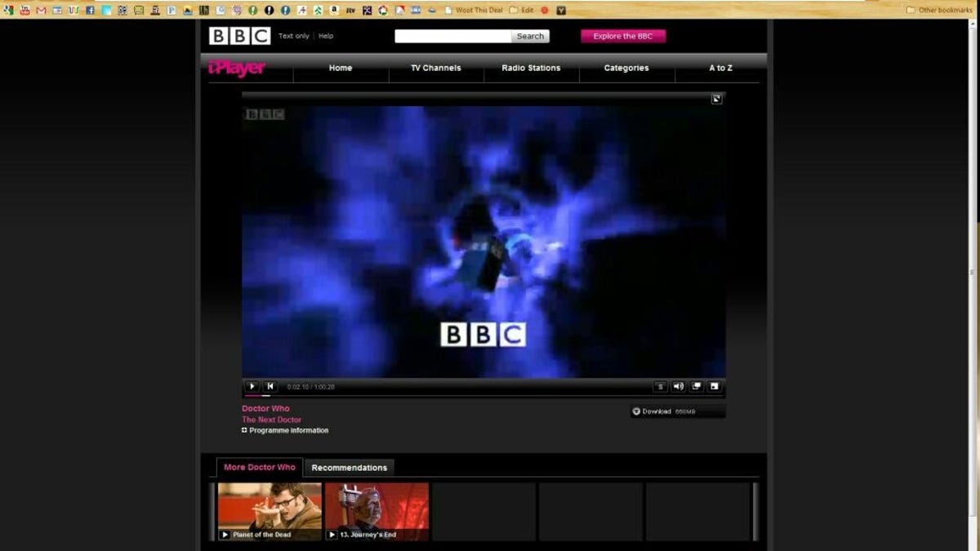The height and width of the screenshot is (551, 980).
Task: Open The Next Doctor episode link
Action: (271, 420)
